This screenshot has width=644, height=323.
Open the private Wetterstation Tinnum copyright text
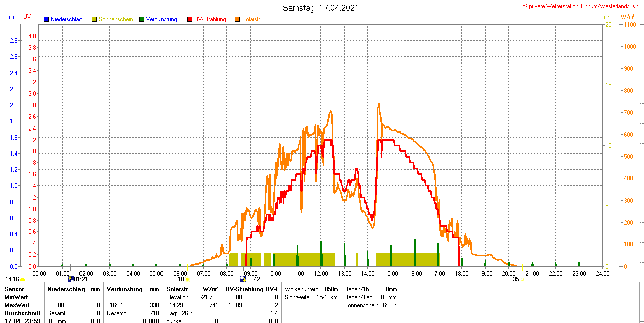pyautogui.click(x=583, y=6)
